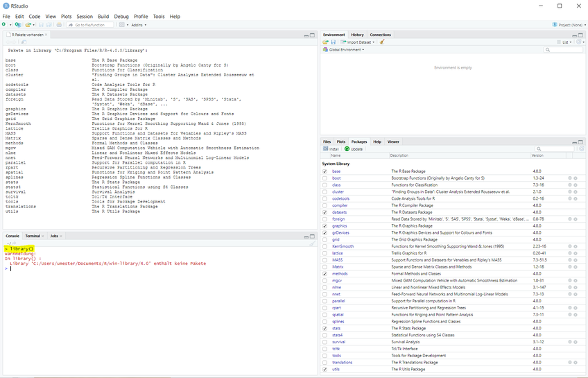Click the clear console broom icon
The width and height of the screenshot is (588, 378).
coord(312,243)
